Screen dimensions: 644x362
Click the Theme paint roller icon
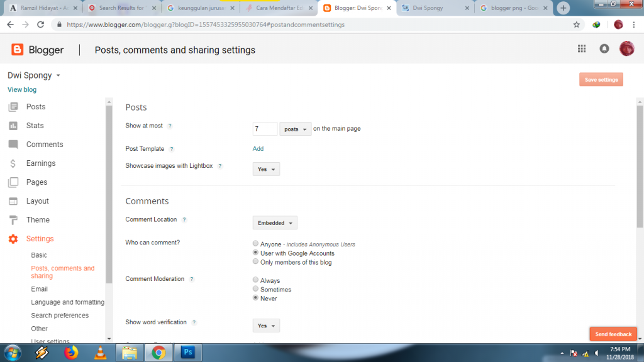[13, 220]
